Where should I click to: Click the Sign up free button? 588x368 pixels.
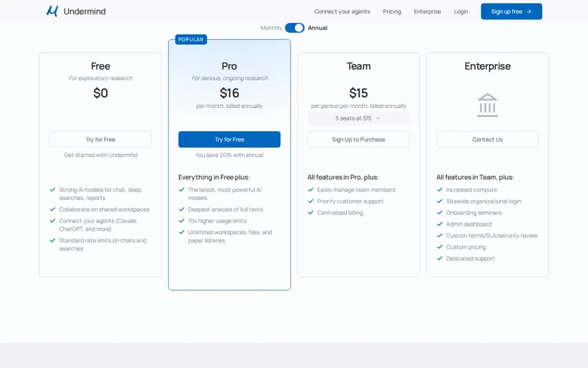click(511, 11)
